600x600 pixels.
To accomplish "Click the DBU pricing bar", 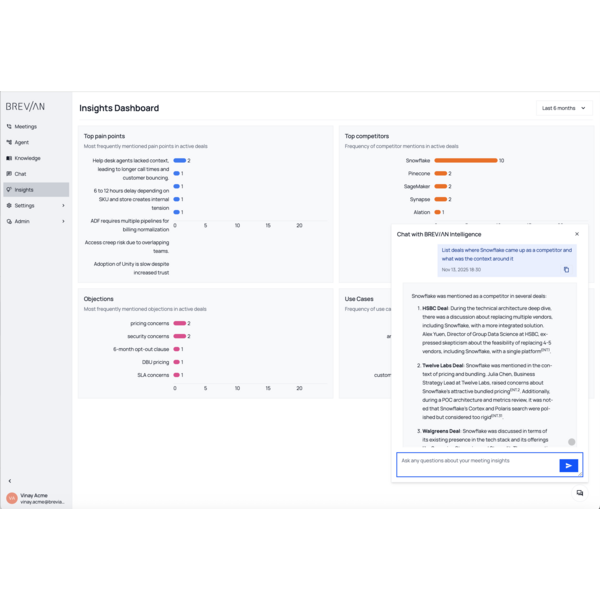I will 176,362.
